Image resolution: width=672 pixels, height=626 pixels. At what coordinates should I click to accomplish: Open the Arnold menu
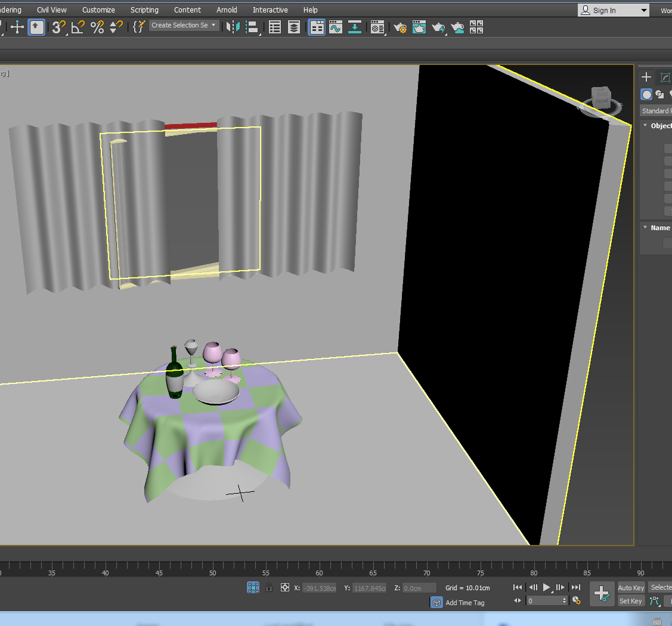[x=227, y=10]
